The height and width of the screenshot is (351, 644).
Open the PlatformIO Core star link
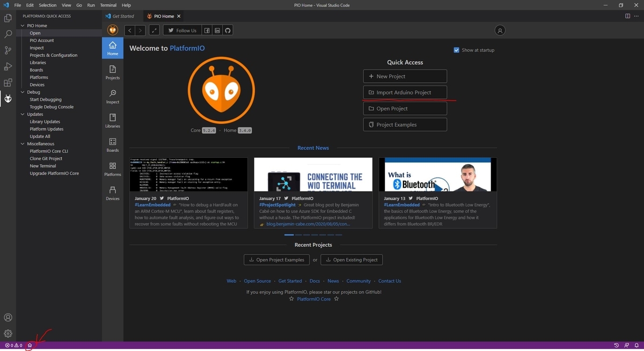point(313,299)
